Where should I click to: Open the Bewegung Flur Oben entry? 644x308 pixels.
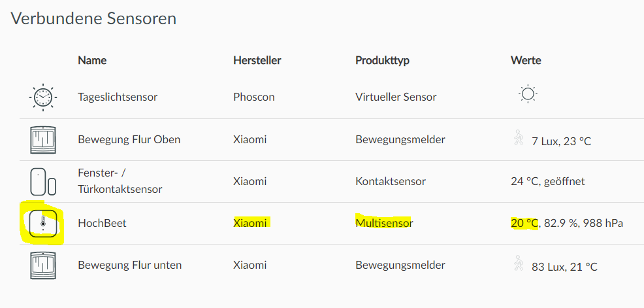point(129,139)
